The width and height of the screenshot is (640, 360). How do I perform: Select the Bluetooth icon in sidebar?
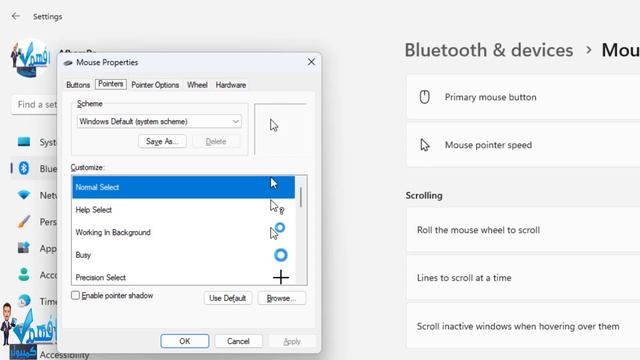point(24,168)
